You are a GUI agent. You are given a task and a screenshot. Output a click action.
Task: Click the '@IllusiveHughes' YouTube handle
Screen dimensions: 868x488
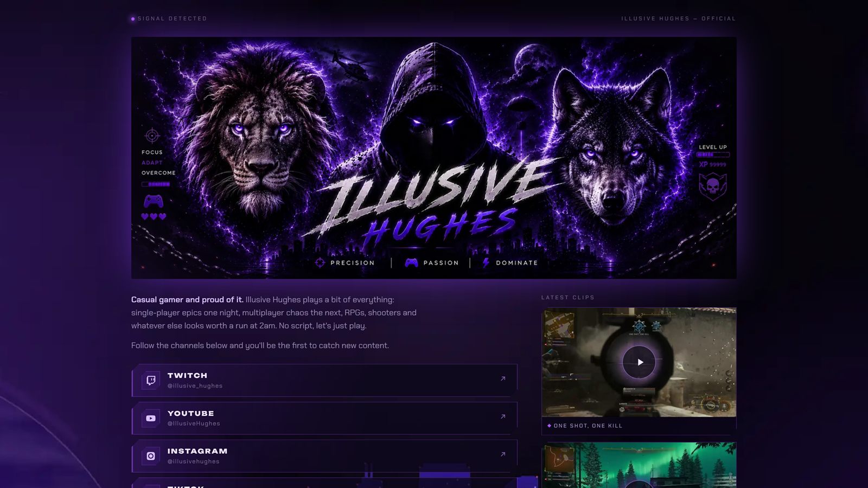[x=194, y=423]
